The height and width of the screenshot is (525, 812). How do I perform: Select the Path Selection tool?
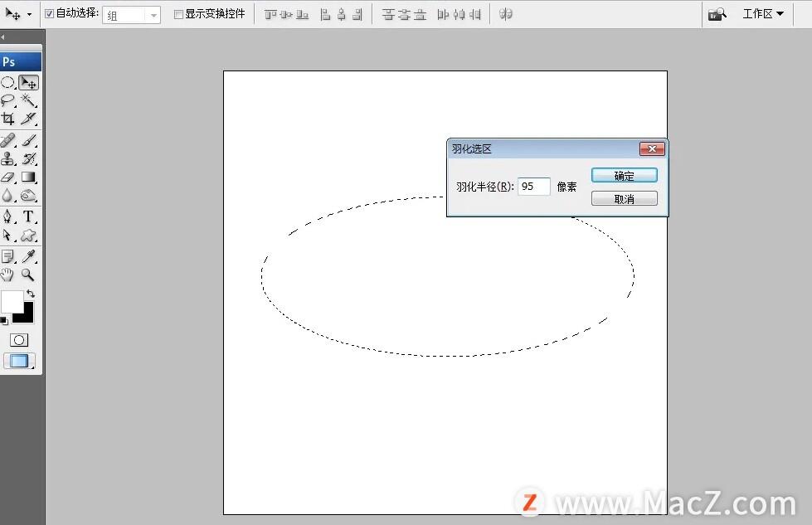point(7,235)
